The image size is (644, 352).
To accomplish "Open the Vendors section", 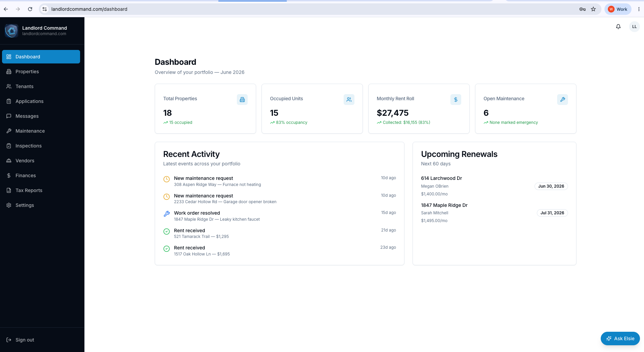I will coord(41,161).
